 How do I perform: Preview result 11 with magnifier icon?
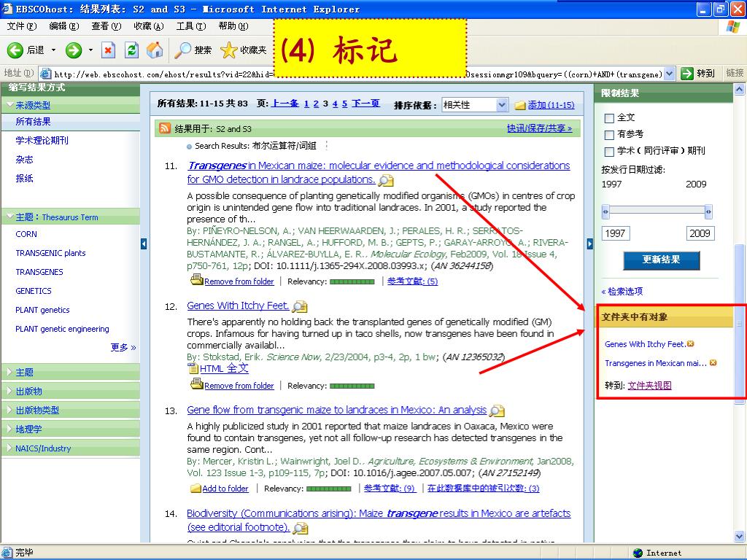tap(386, 181)
